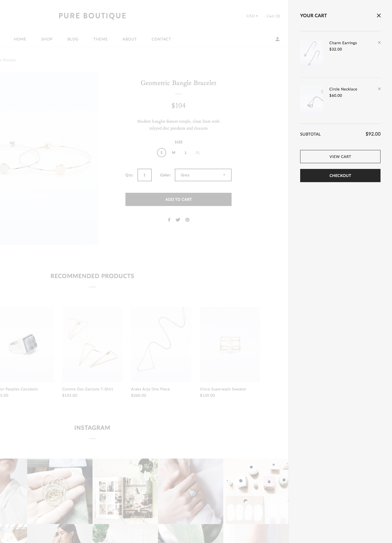Screen dimensions: 392x543
Task: Share product on Pinterest
Action: [x=187, y=220]
